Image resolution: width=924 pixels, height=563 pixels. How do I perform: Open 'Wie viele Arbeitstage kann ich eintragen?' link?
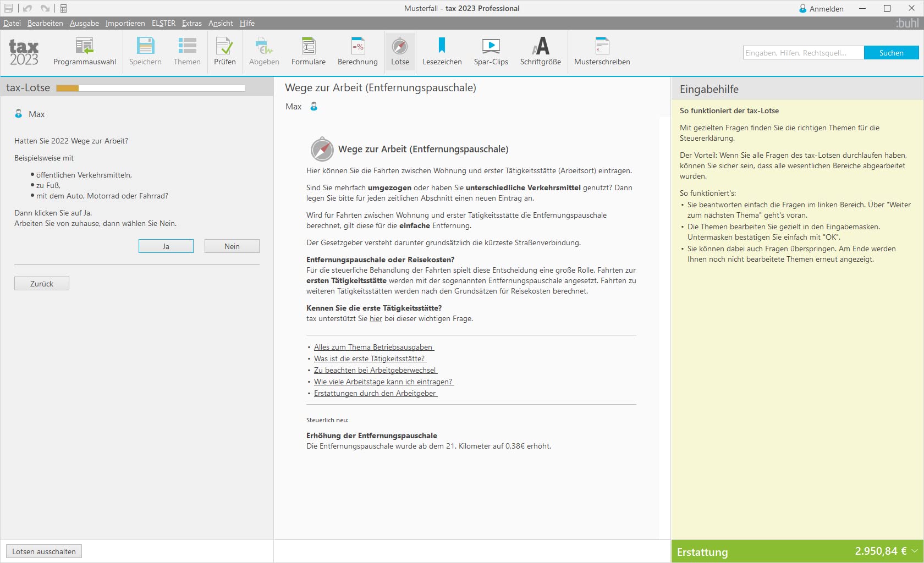384,382
